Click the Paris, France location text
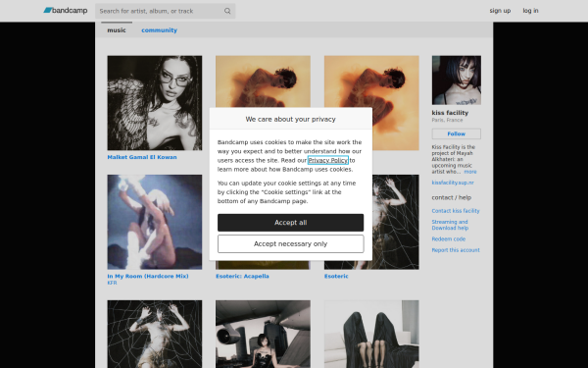This screenshot has width=588, height=368. [x=447, y=120]
